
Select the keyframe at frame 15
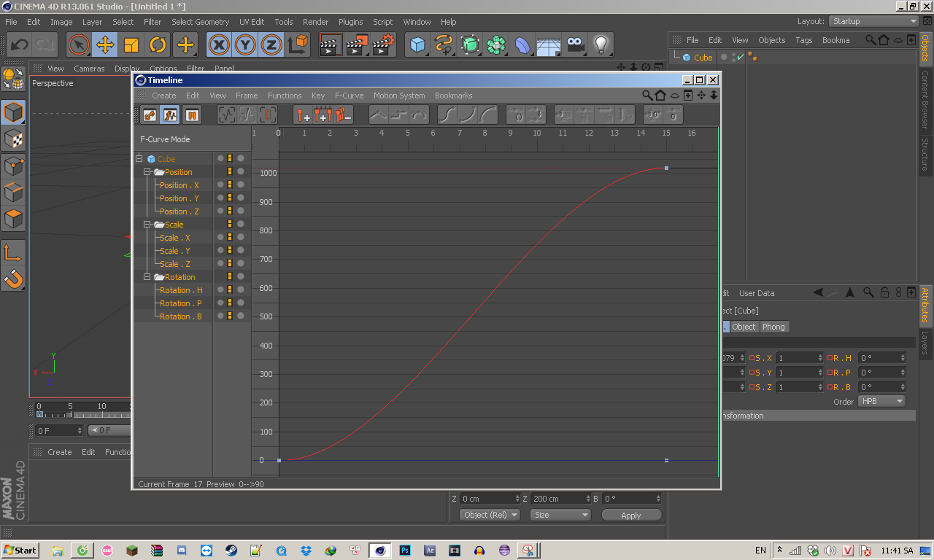click(x=666, y=168)
